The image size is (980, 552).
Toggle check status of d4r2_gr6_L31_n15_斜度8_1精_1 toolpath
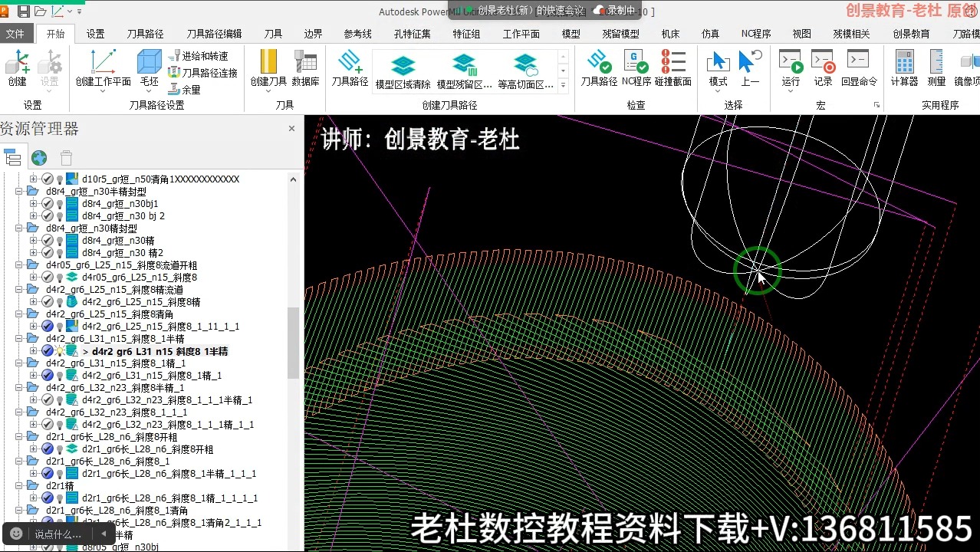(x=48, y=376)
